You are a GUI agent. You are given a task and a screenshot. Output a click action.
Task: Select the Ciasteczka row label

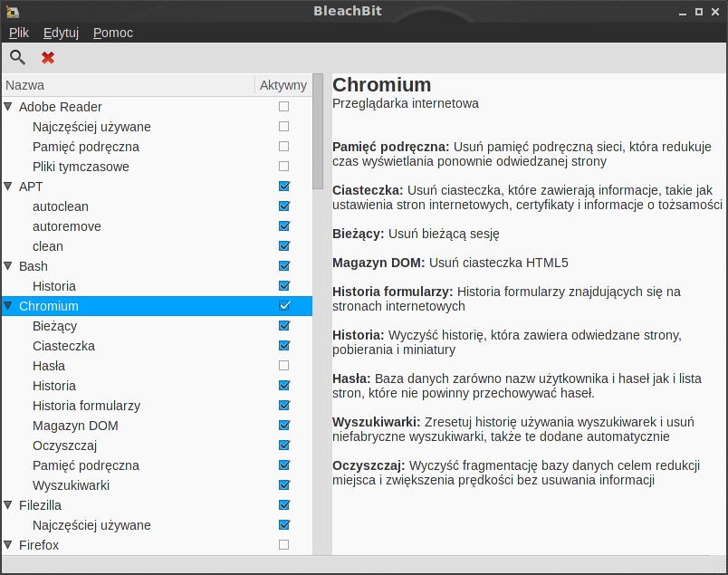(x=63, y=346)
